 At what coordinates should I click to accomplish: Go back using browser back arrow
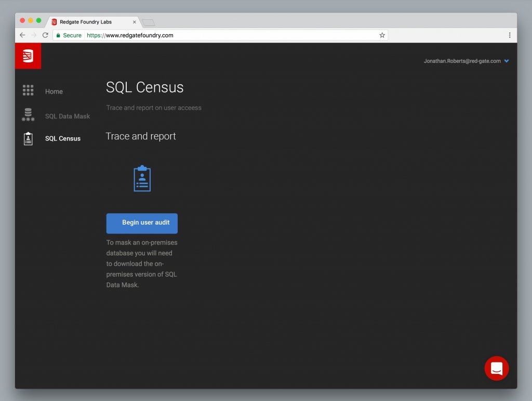click(22, 35)
